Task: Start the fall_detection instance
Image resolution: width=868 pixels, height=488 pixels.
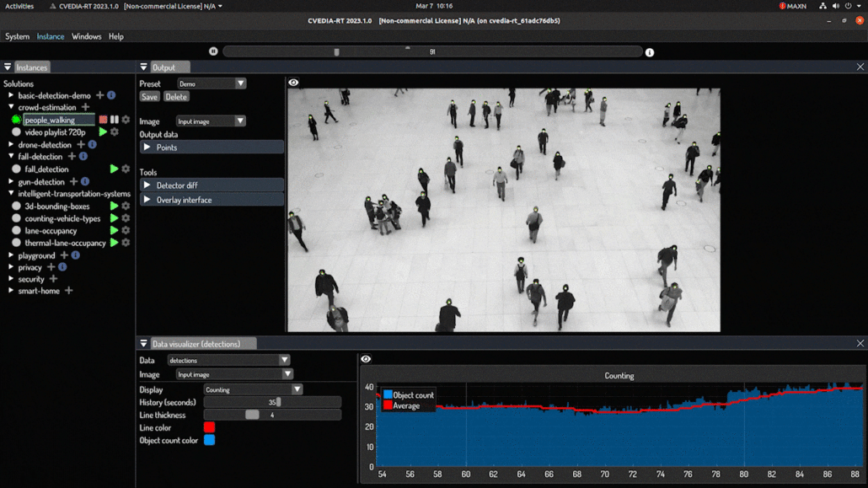Action: (114, 169)
